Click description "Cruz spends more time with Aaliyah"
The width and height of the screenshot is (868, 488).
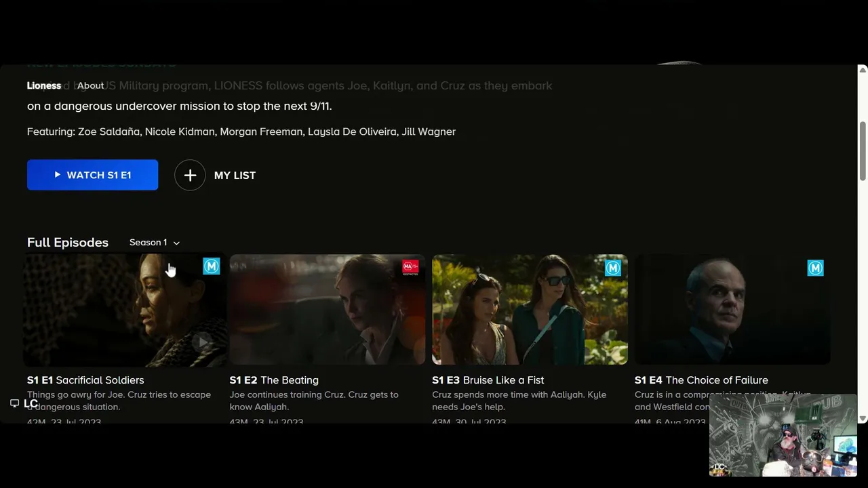click(519, 401)
